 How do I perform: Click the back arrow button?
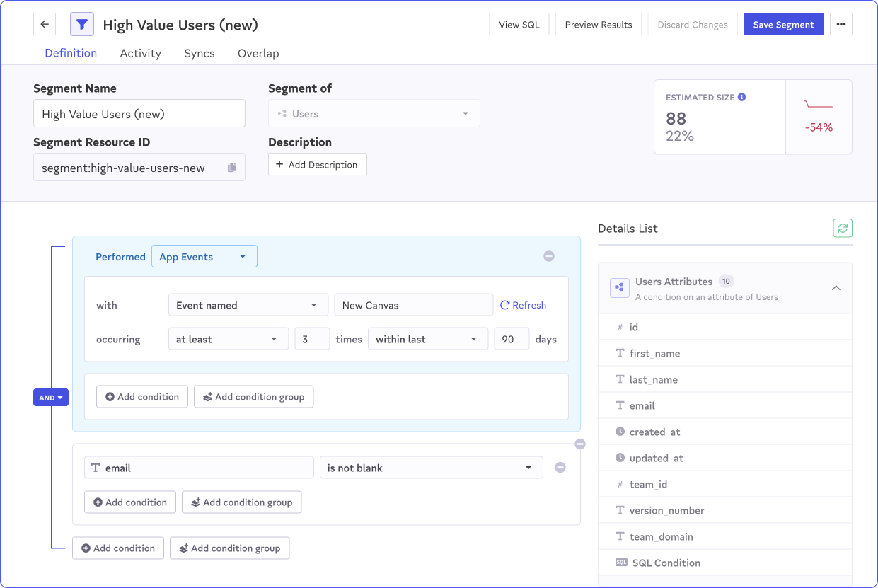[45, 25]
